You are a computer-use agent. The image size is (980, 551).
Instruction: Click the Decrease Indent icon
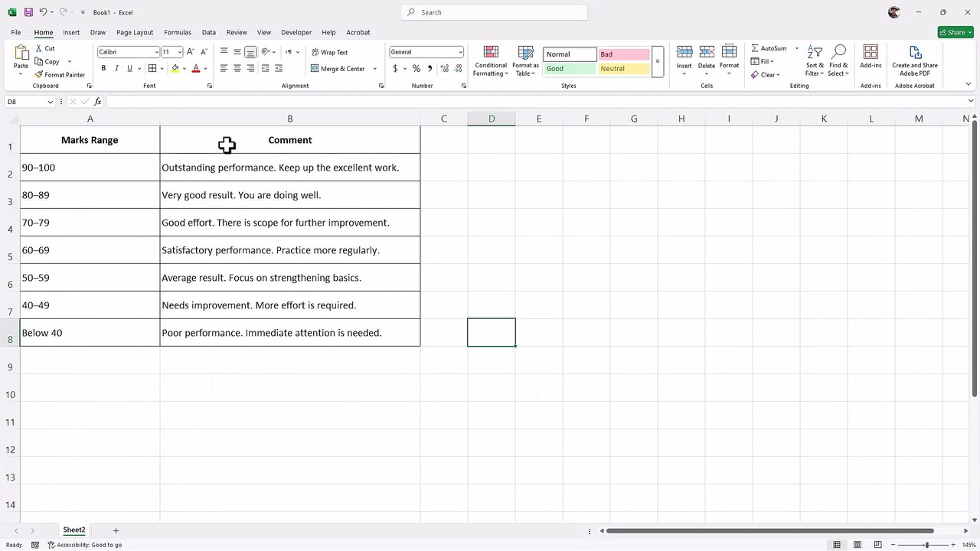point(265,68)
